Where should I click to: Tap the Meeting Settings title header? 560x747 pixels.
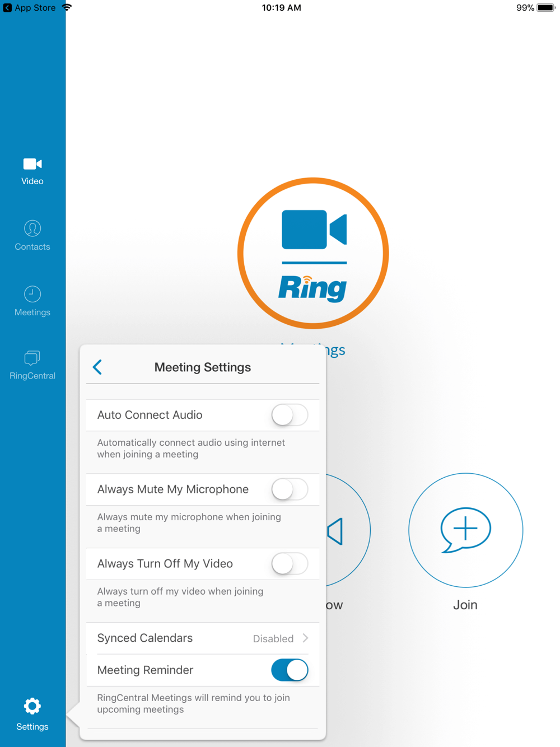click(203, 367)
